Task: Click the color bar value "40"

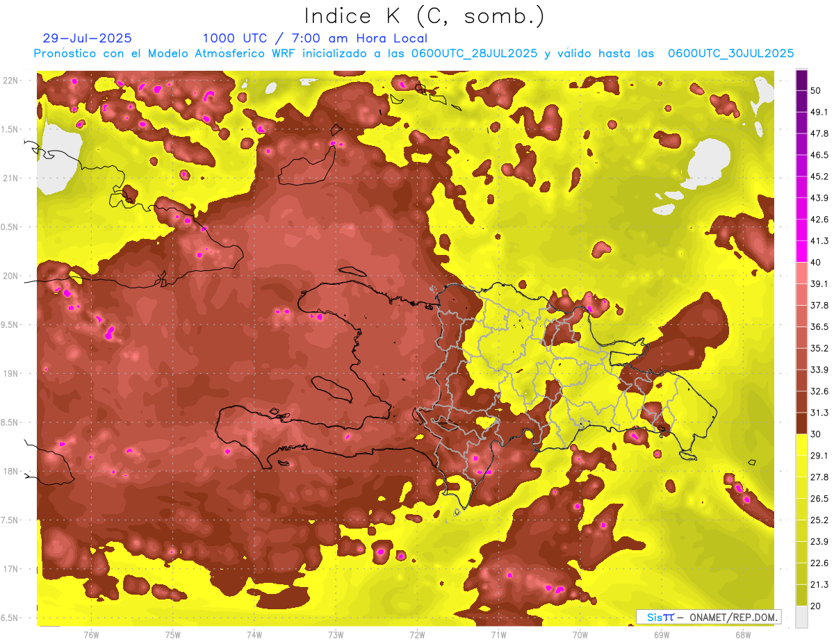Action: (x=817, y=263)
